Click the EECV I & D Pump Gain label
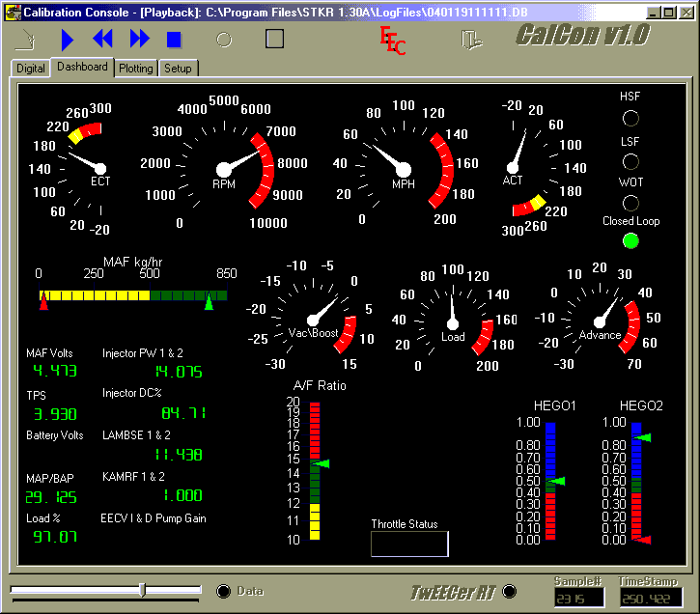This screenshot has width=700, height=614. click(x=154, y=518)
